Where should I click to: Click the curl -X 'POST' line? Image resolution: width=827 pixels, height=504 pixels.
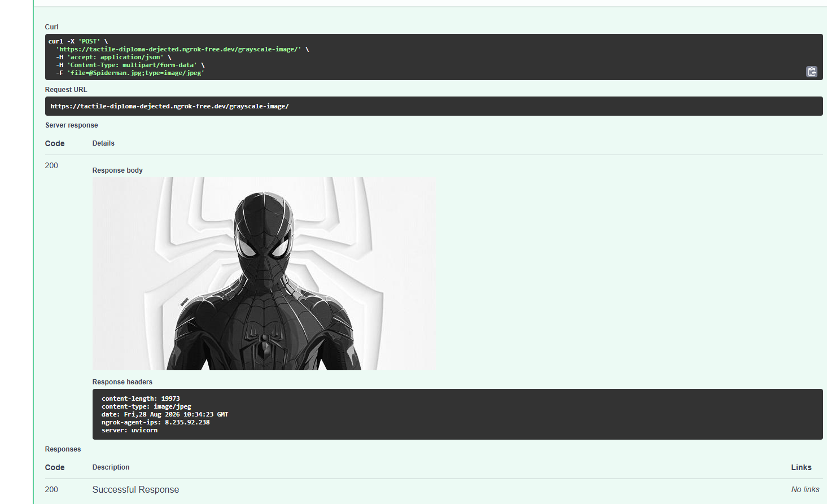tap(78, 41)
